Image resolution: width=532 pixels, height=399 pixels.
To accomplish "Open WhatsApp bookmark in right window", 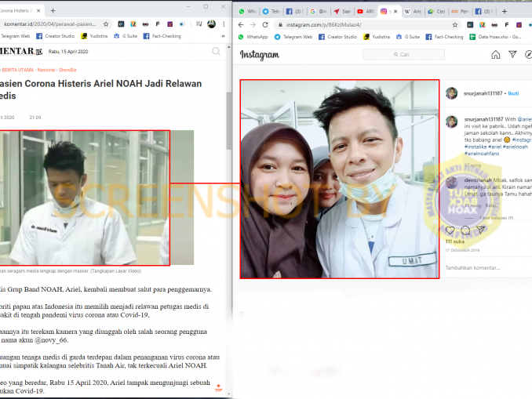I will pyautogui.click(x=253, y=37).
